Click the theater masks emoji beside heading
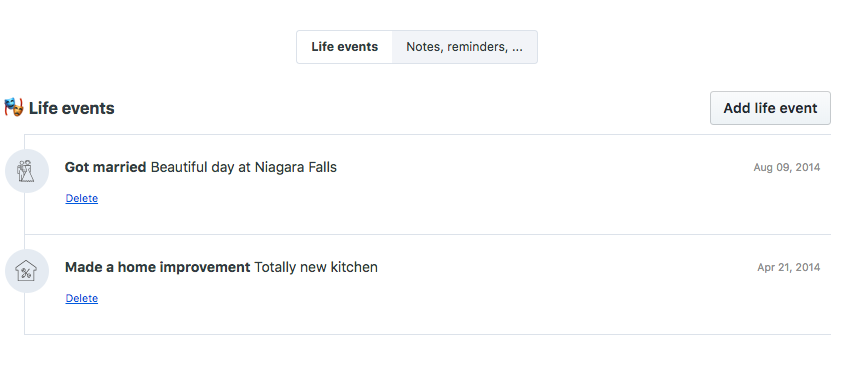The width and height of the screenshot is (845, 366). [13, 107]
